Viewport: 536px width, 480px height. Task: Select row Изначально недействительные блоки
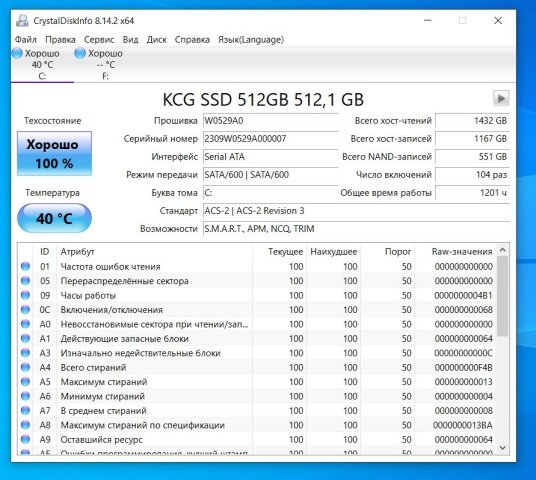coord(257,352)
